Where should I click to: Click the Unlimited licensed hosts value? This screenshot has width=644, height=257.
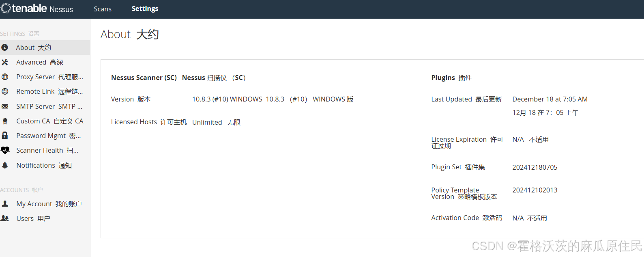point(207,122)
